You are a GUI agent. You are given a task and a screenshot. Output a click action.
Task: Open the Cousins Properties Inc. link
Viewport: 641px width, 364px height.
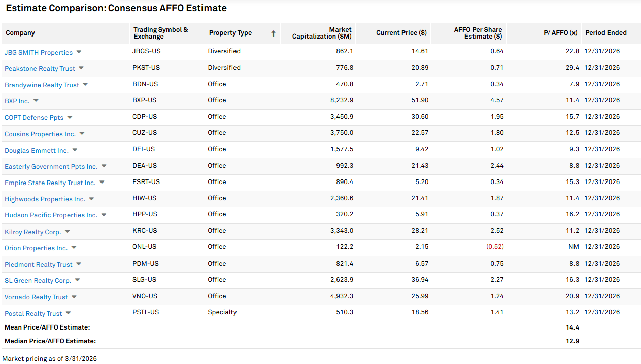[x=40, y=134]
